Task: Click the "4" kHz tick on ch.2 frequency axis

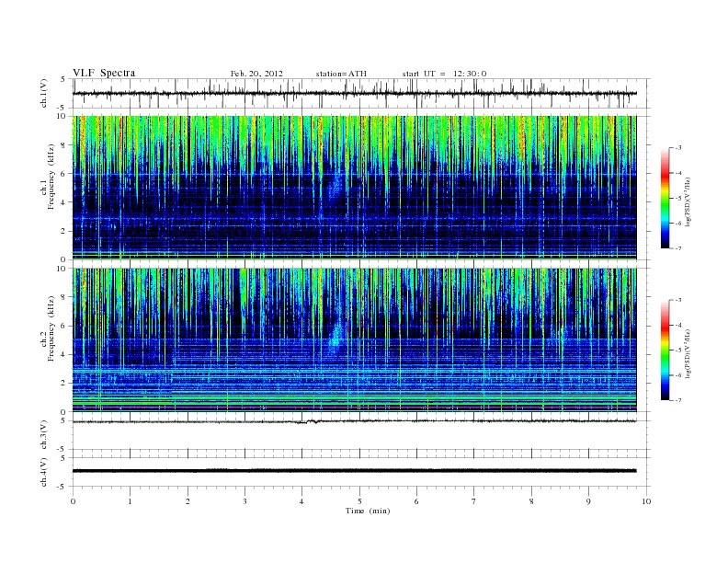Action: click(x=63, y=355)
